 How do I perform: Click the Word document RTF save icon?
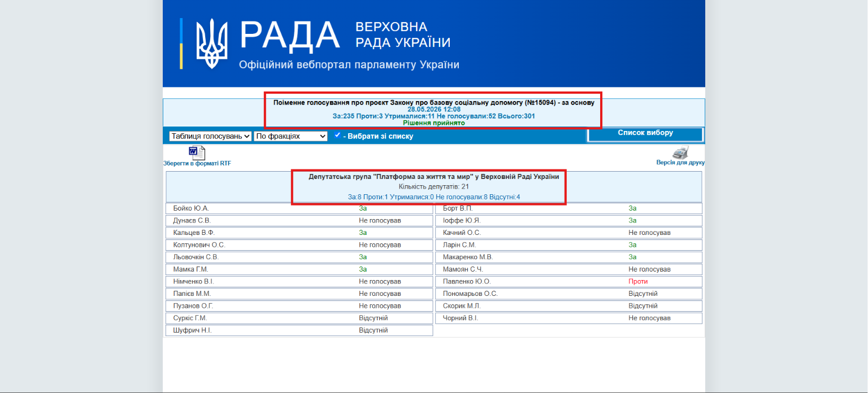coord(197,152)
